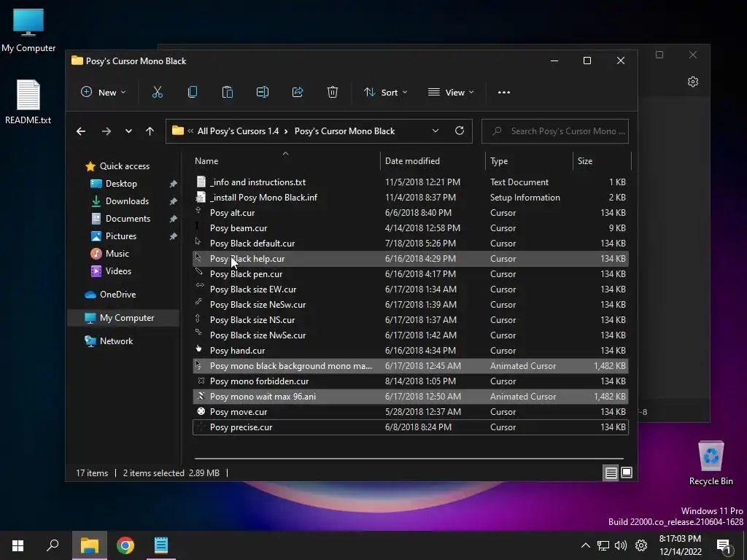Open the notification center icon

pos(724,545)
